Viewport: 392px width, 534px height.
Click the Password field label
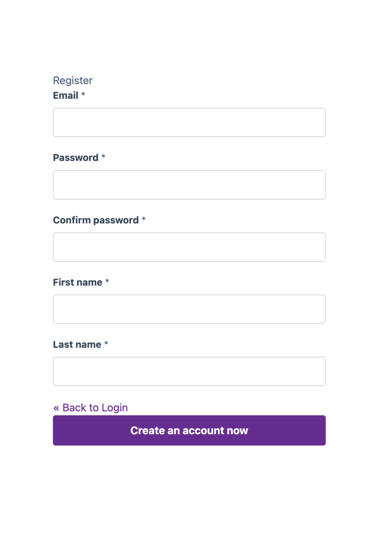(x=76, y=157)
